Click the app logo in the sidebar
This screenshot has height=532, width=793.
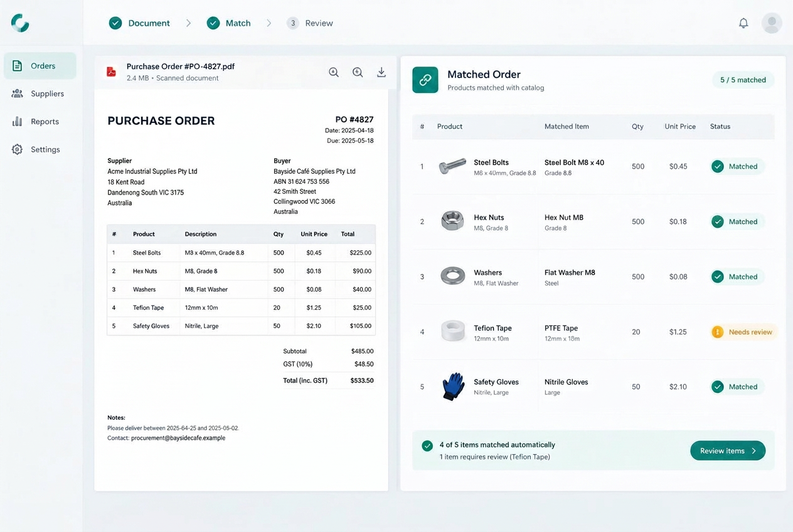coord(20,23)
